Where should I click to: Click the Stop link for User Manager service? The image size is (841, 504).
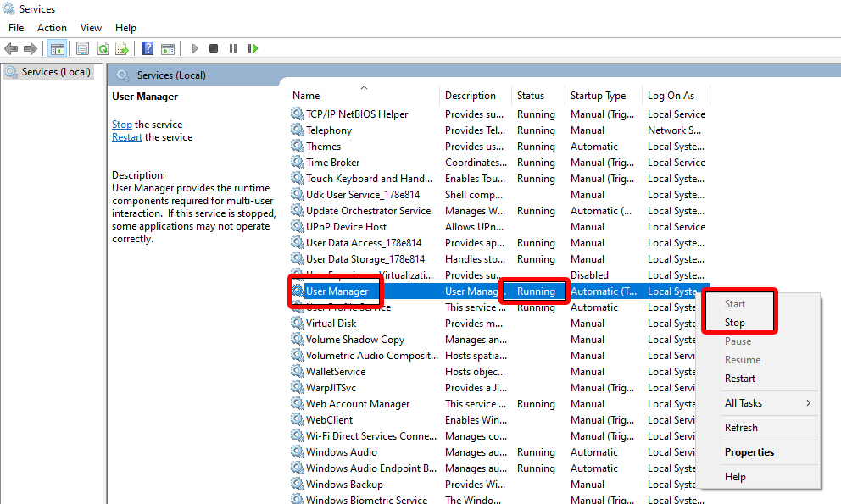(121, 124)
